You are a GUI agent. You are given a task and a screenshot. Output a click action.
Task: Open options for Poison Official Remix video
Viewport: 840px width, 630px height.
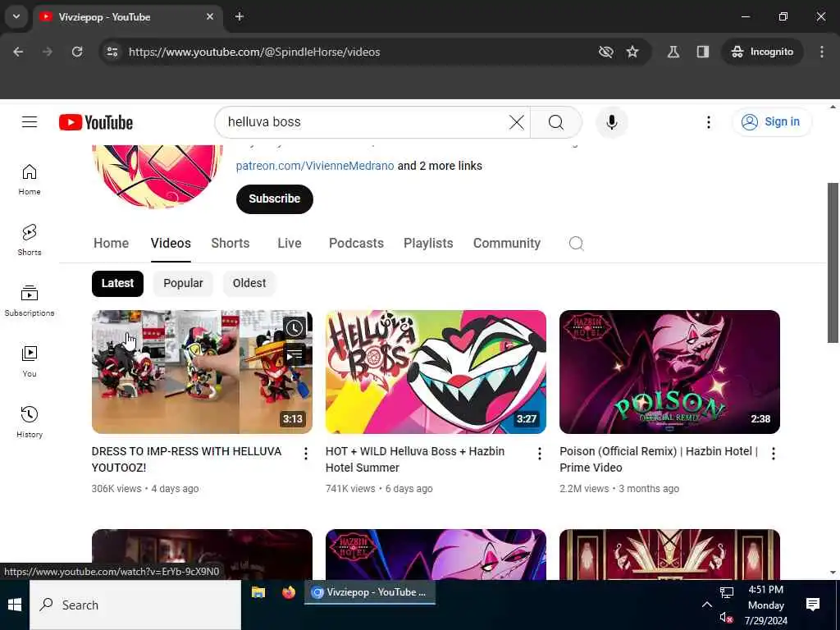coord(773,454)
